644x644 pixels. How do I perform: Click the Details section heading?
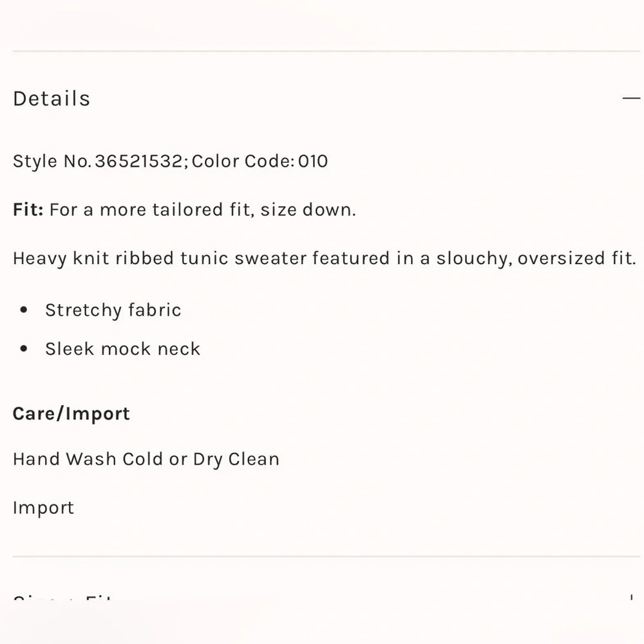[52, 99]
